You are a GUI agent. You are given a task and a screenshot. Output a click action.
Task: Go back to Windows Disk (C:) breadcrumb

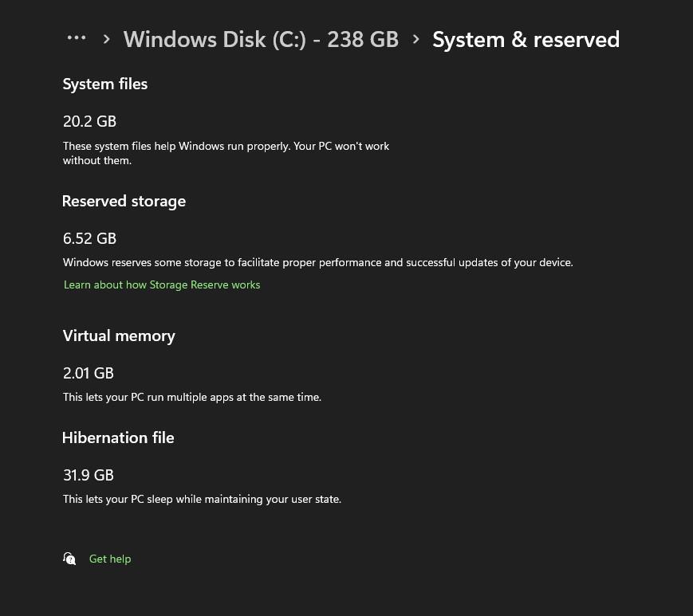click(261, 39)
